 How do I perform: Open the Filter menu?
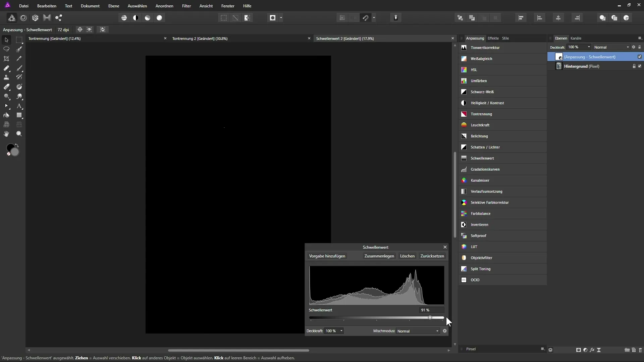186,6
